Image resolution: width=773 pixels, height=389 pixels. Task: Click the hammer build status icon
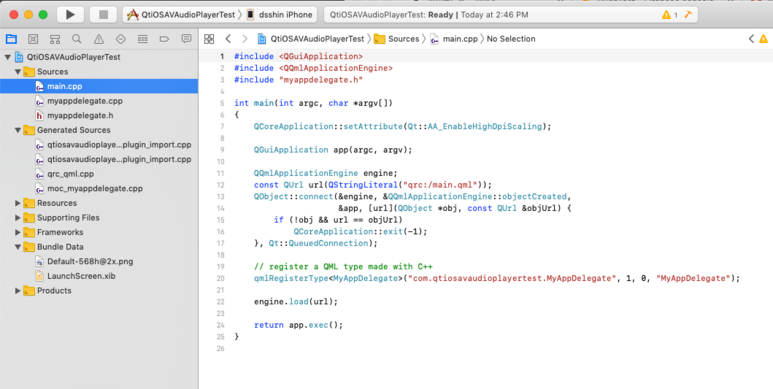point(688,15)
